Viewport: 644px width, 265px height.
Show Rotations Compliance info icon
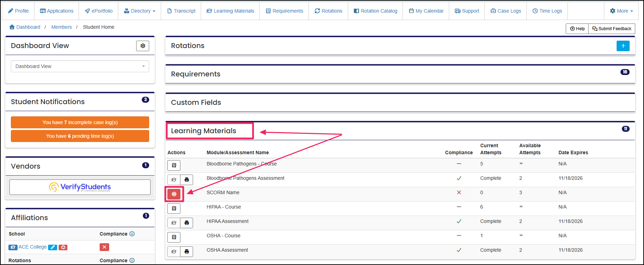132,260
